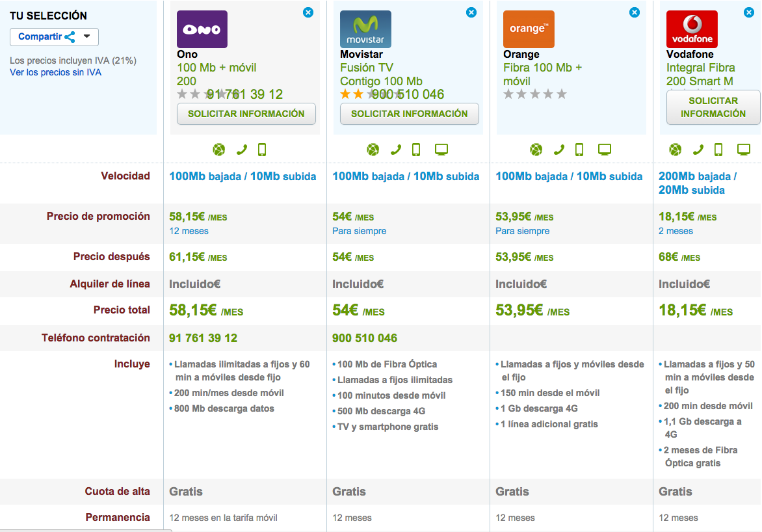Click the Orange logo
The image size is (762, 532).
(529, 29)
